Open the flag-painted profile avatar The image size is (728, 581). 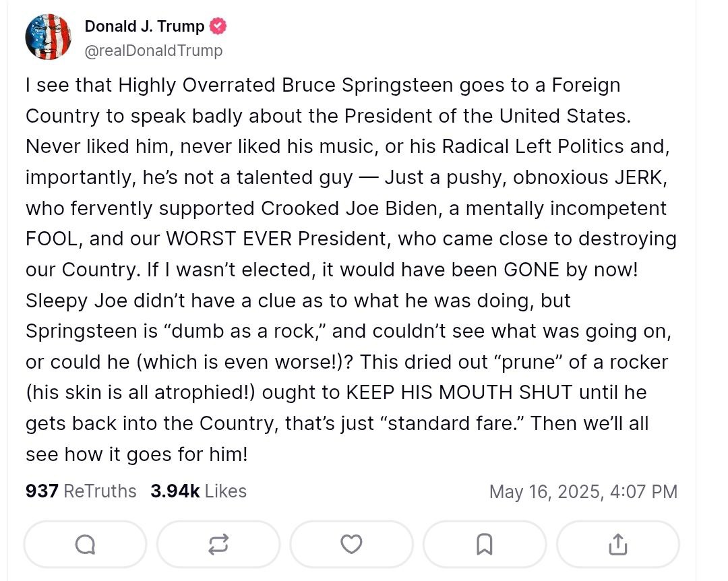pos(49,36)
